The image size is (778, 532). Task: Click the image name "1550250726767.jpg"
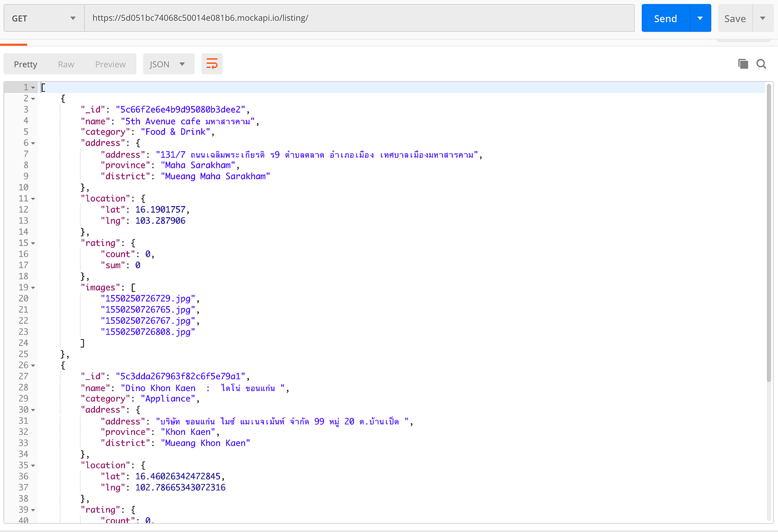[x=148, y=320]
